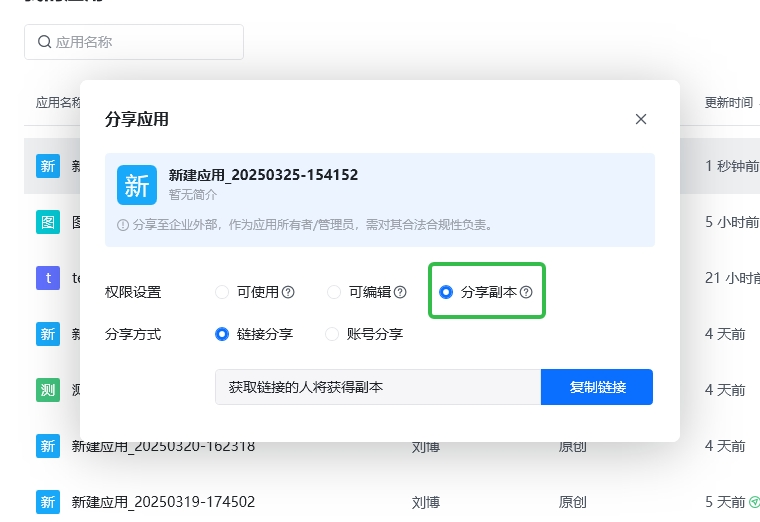The image size is (760, 522).
Task: Click app icon of 新建应用_20250319-174502
Action: pyautogui.click(x=48, y=502)
